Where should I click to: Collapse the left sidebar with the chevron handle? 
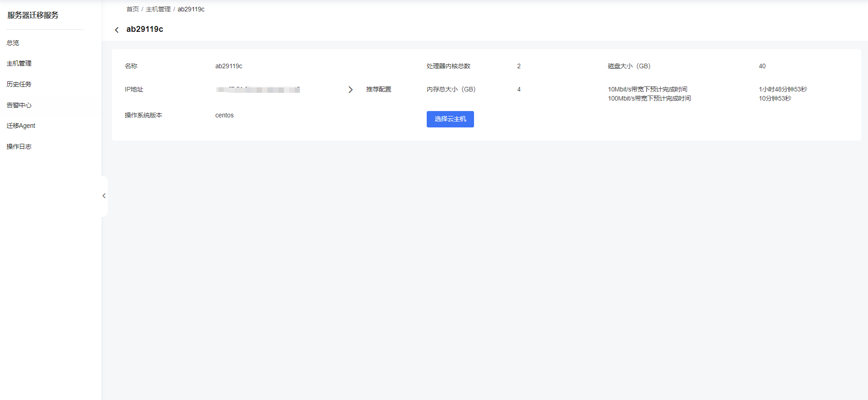tap(104, 196)
